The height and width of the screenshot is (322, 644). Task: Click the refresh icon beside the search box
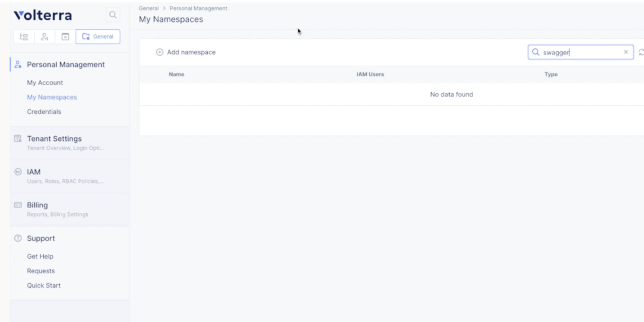coord(641,52)
